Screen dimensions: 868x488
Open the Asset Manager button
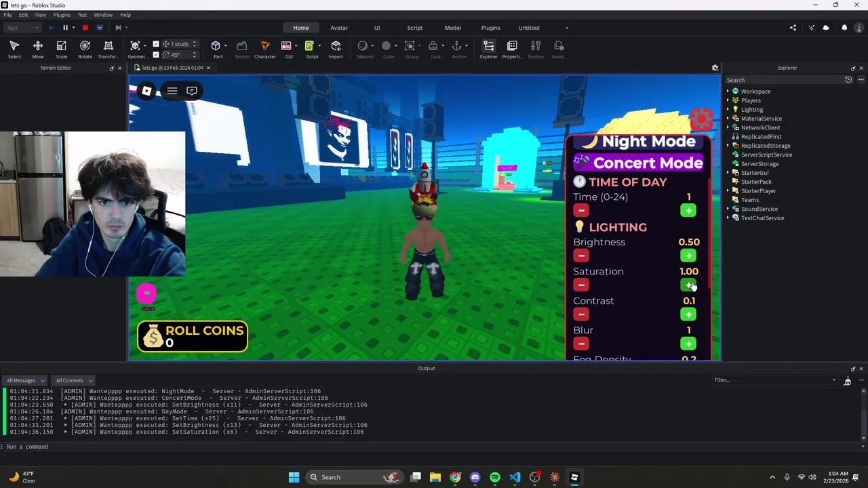[559, 49]
